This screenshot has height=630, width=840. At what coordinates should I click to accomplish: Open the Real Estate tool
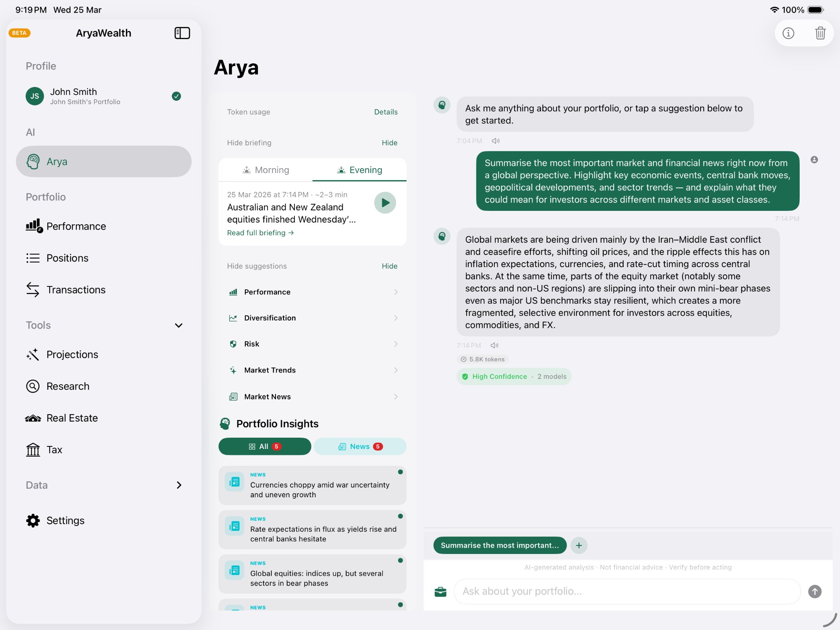72,418
